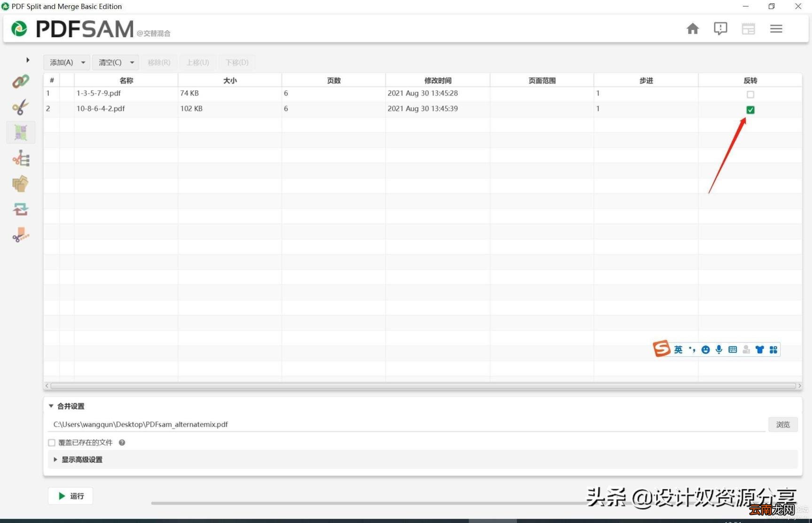Open the Extract pages tool
The height and width of the screenshot is (523, 812).
pyautogui.click(x=21, y=184)
